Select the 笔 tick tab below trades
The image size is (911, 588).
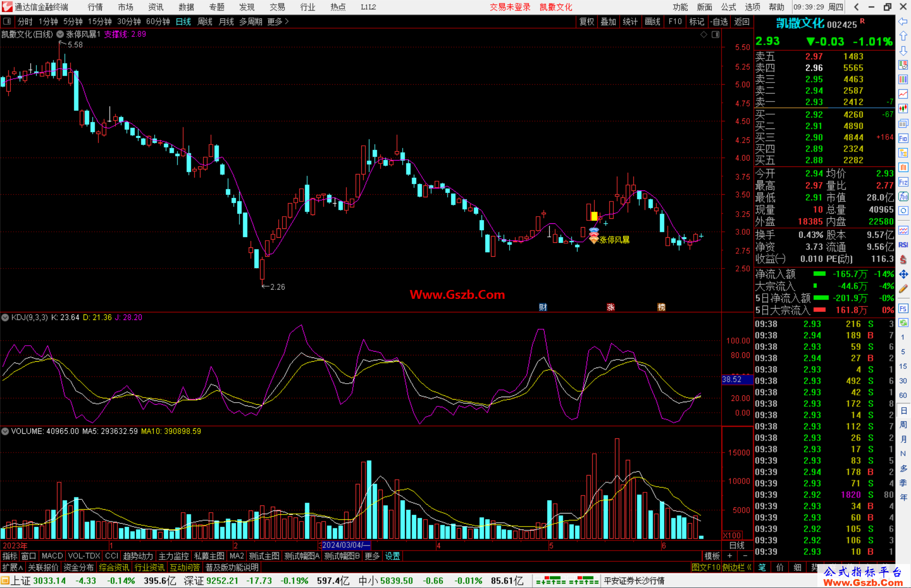[762, 567]
